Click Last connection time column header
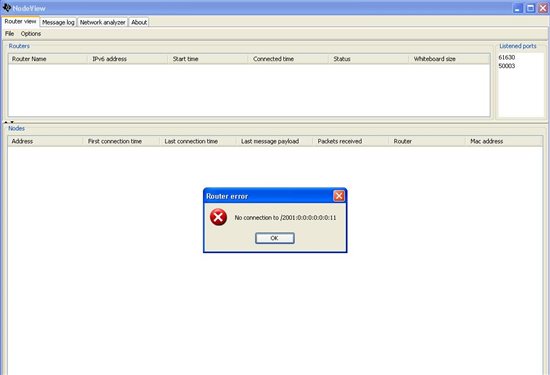 point(198,141)
